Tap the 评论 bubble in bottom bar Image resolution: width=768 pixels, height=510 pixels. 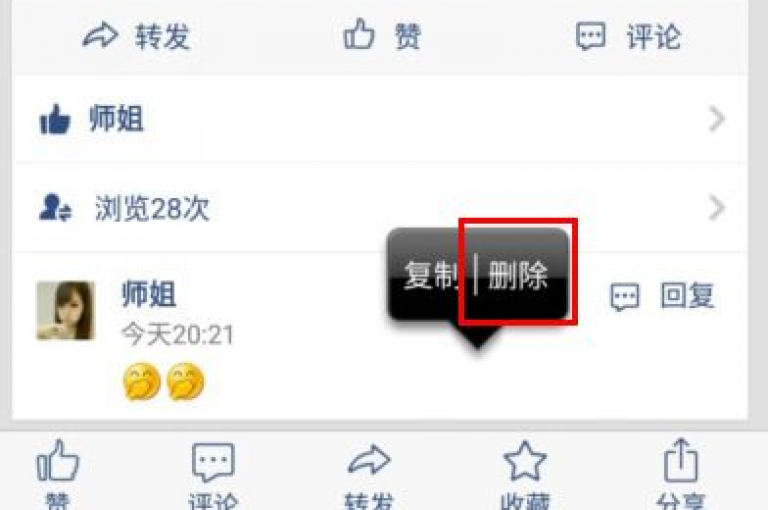[x=213, y=462]
